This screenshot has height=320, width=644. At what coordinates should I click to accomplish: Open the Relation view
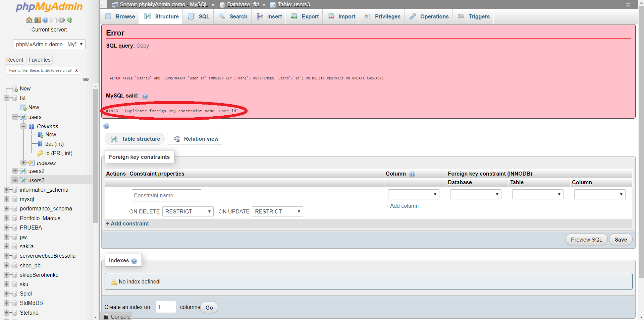(x=195, y=139)
